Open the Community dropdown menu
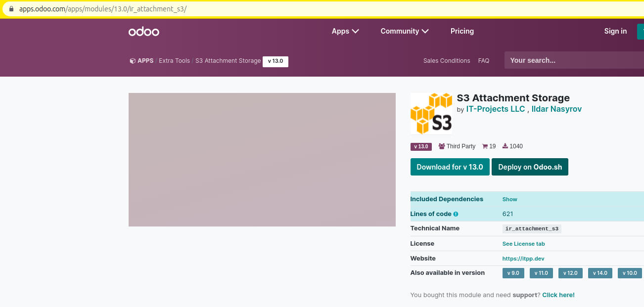644x307 pixels. click(404, 31)
